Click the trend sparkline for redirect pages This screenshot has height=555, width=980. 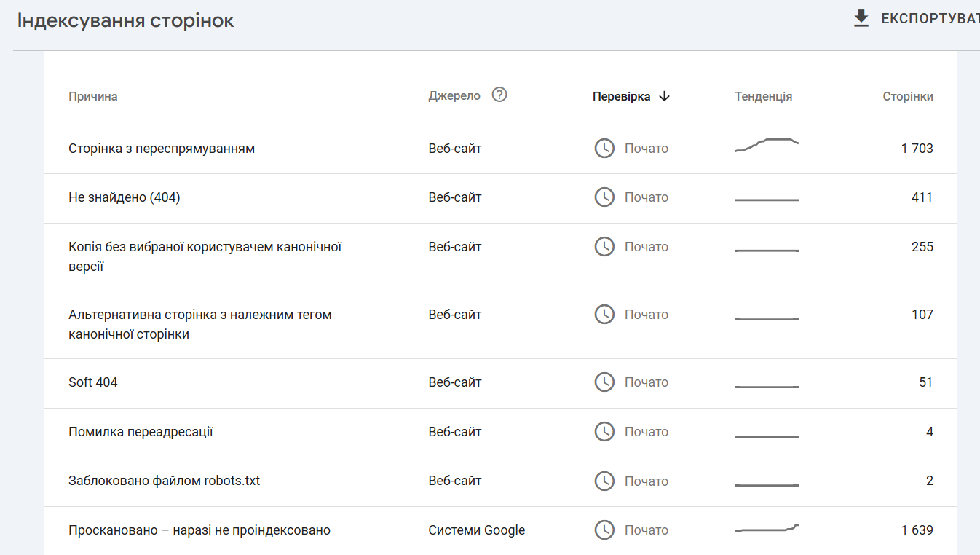click(767, 145)
